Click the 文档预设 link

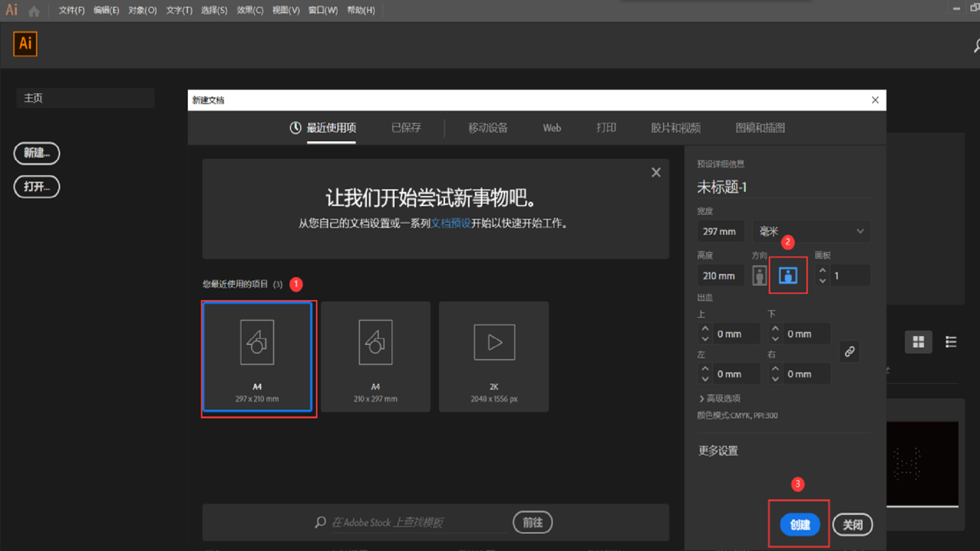[x=450, y=223]
